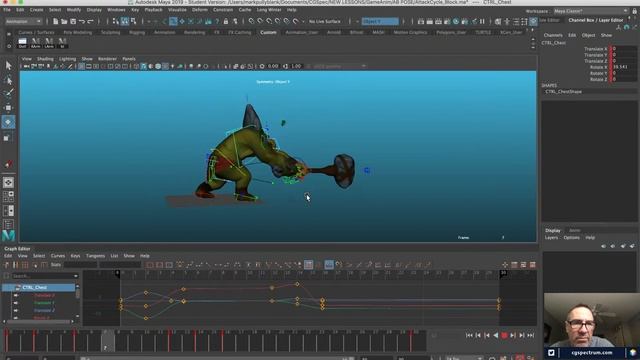
Task: Open the Layers menu in Layer Editor
Action: click(551, 238)
